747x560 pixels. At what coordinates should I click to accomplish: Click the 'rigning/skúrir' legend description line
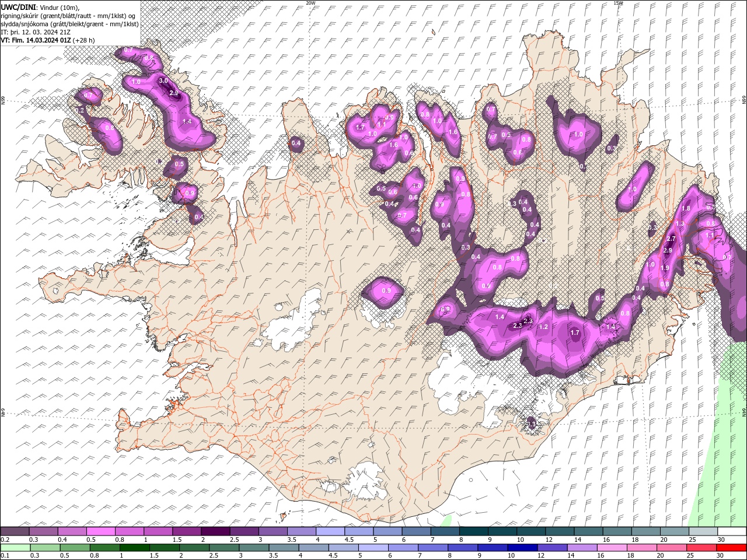coord(68,16)
